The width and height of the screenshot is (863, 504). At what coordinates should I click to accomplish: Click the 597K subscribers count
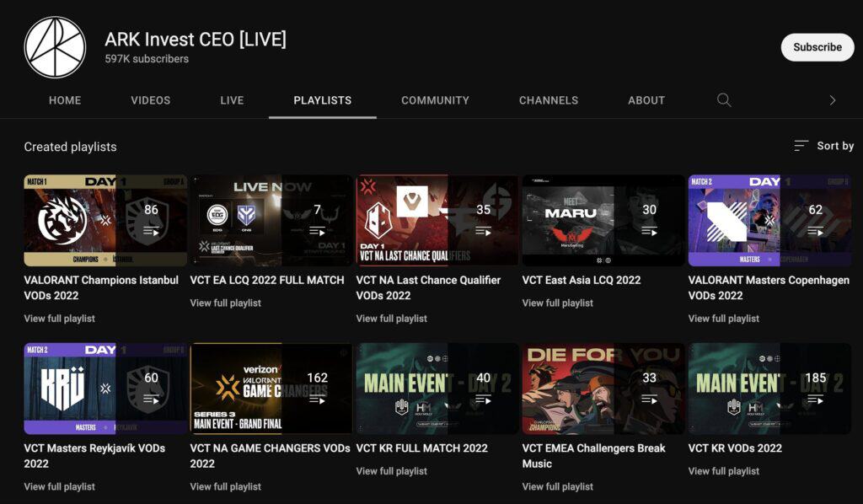point(147,59)
